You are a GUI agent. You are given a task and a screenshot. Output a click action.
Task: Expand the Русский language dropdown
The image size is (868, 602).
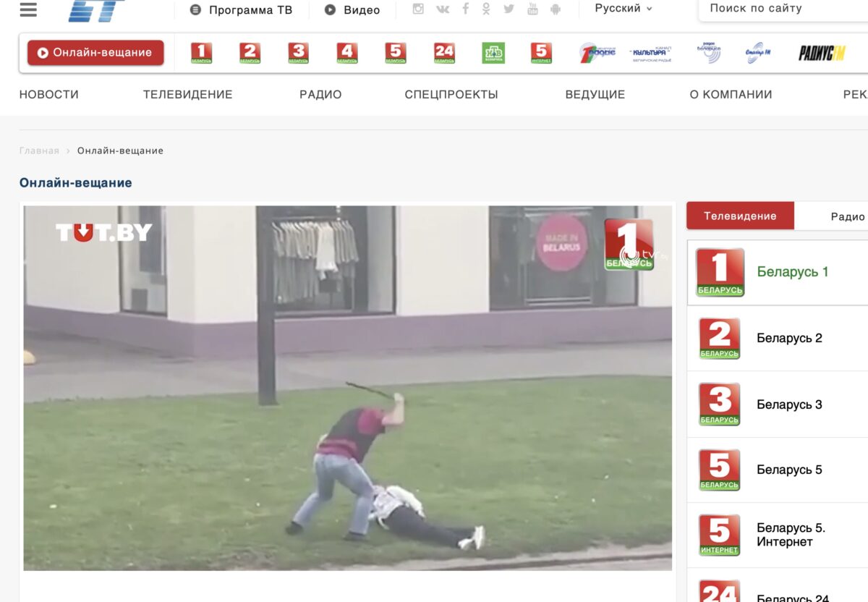point(624,9)
